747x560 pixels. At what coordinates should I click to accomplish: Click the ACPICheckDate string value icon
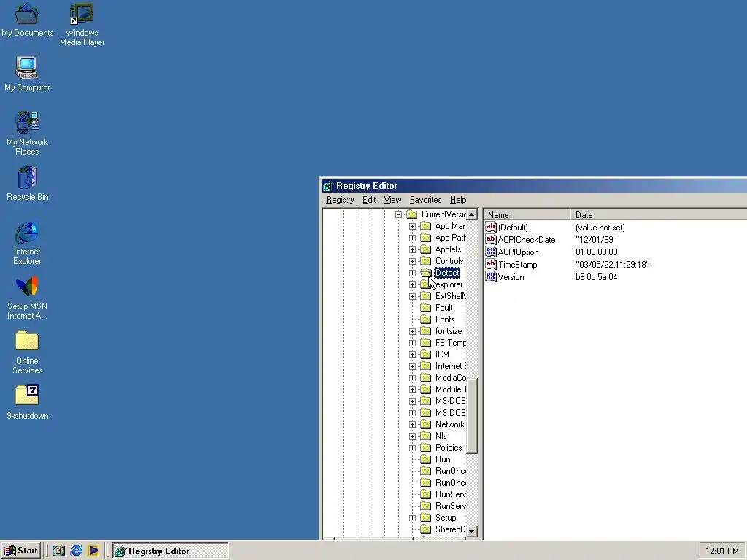(x=491, y=239)
